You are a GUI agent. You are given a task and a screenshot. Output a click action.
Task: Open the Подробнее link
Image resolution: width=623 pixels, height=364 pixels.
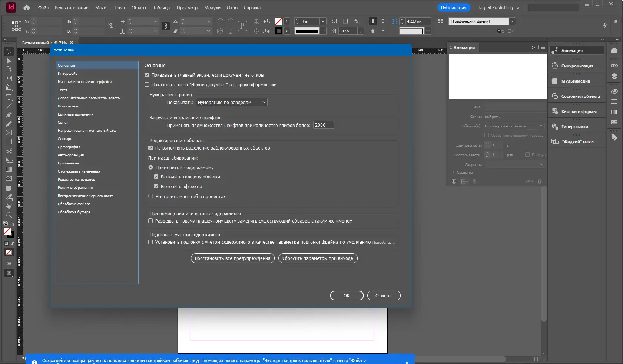(384, 243)
